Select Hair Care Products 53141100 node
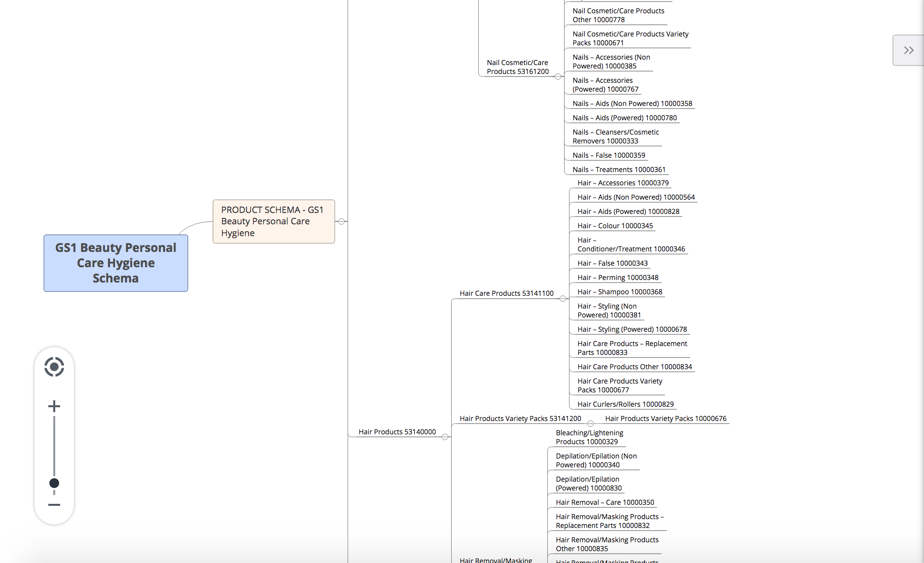 click(x=506, y=293)
